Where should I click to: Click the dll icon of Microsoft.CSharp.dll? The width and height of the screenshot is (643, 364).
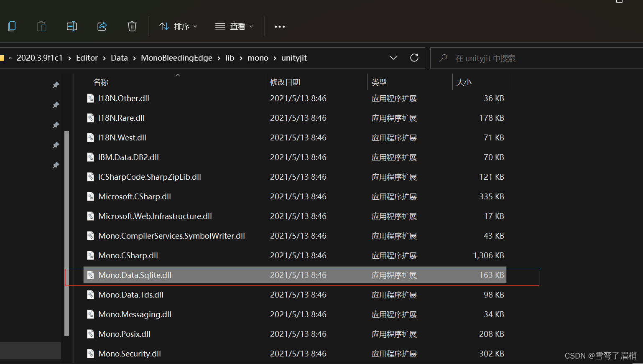[90, 196]
